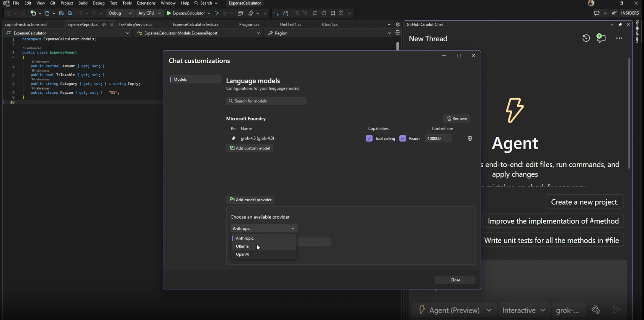Unpin the grok-4.3 model
644x320 pixels.
[x=234, y=138]
